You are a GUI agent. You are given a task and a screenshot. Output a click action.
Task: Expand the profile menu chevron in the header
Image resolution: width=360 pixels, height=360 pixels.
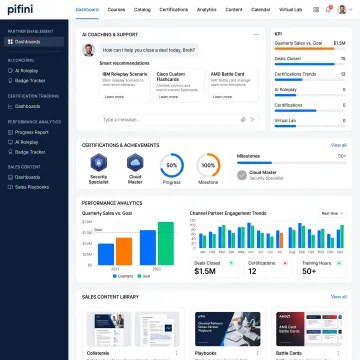pos(351,10)
